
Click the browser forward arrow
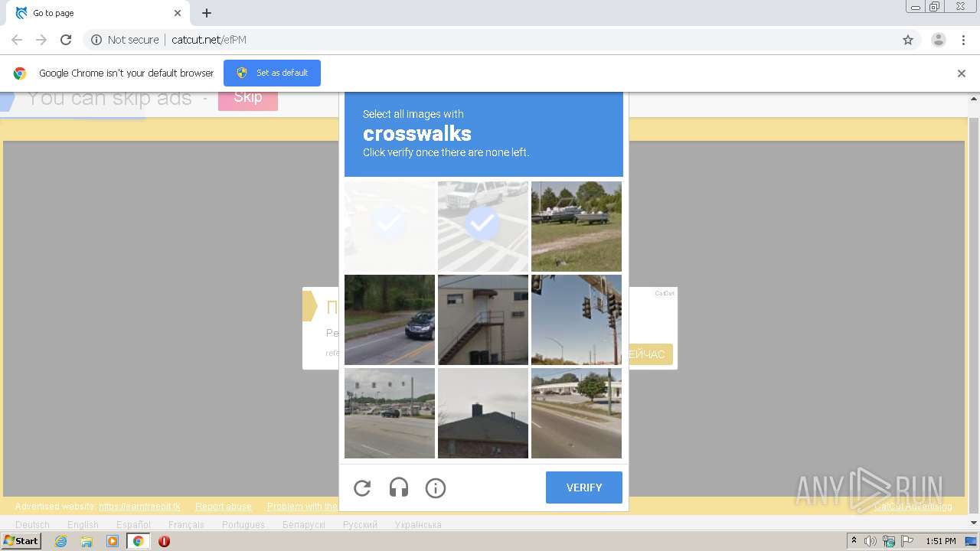point(41,40)
